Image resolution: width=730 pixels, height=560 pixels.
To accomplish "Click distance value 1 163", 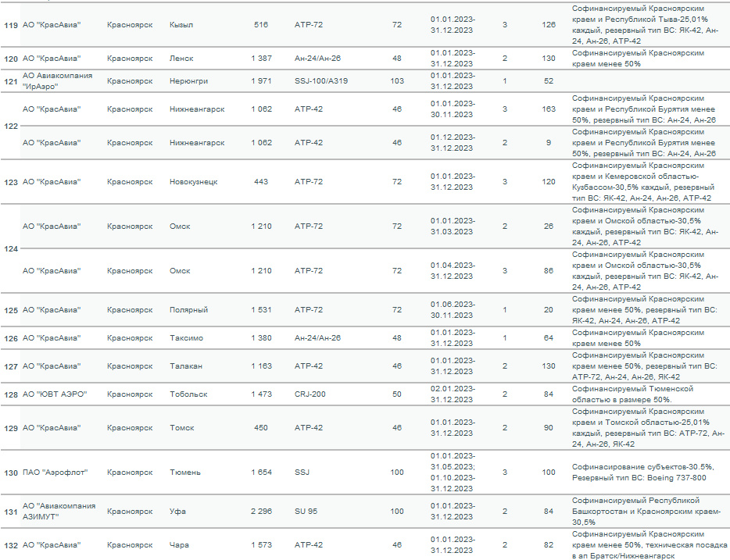I will pyautogui.click(x=261, y=366).
